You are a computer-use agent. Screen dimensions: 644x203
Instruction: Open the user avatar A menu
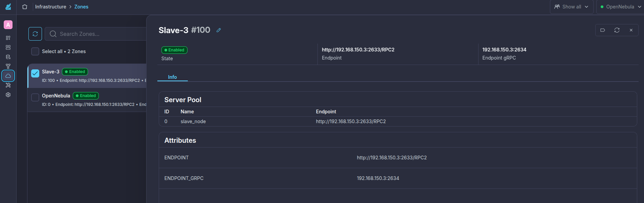8,25
